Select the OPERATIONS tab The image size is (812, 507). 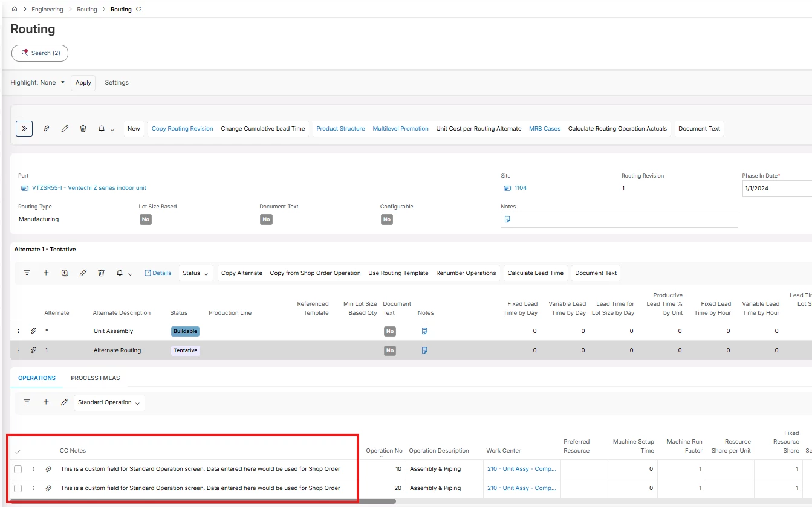(37, 378)
